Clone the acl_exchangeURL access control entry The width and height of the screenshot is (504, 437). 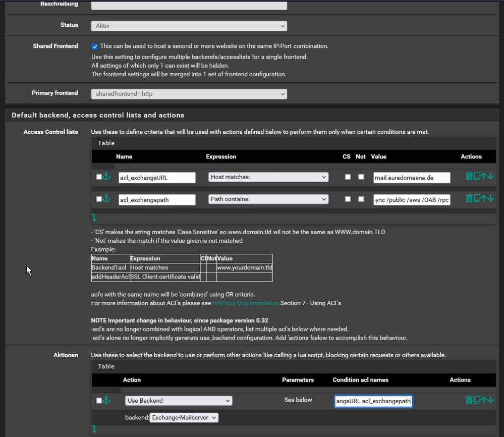[x=476, y=176]
